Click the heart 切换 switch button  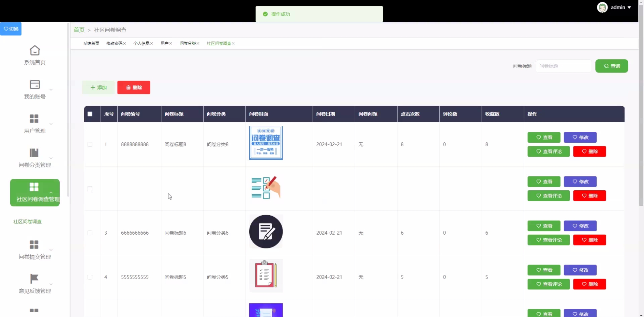(11, 29)
